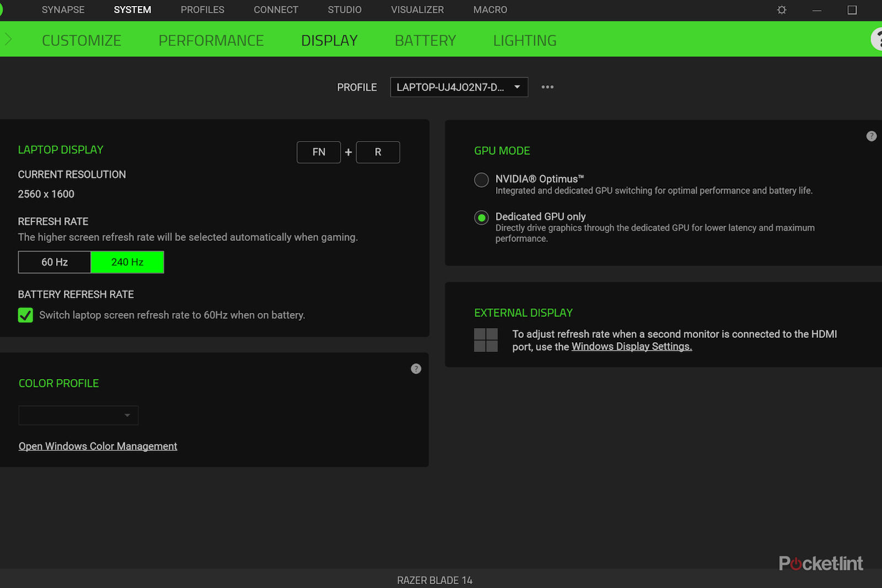Expand the Color Profile dropdown

point(78,416)
